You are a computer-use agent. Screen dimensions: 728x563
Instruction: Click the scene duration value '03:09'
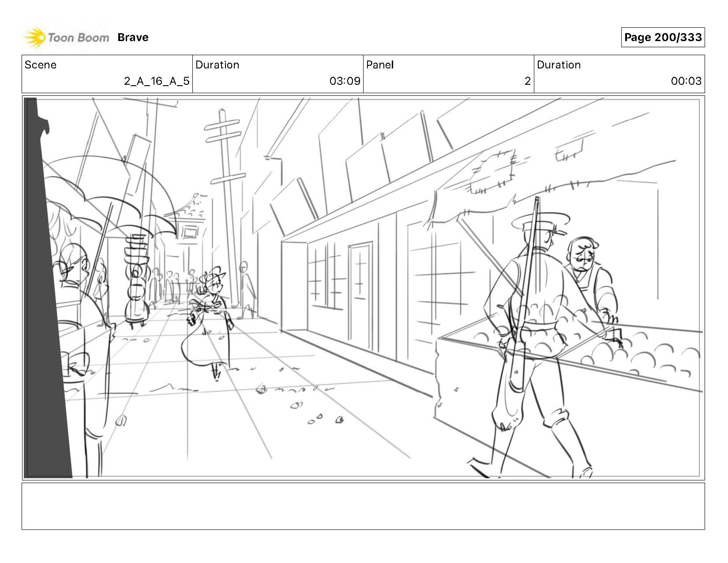point(345,81)
